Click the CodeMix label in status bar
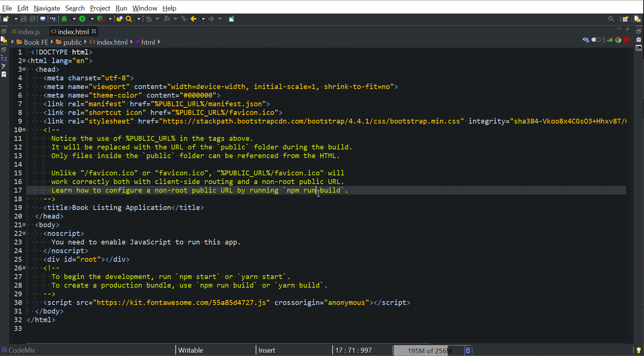This screenshot has width=644, height=356. (21, 350)
